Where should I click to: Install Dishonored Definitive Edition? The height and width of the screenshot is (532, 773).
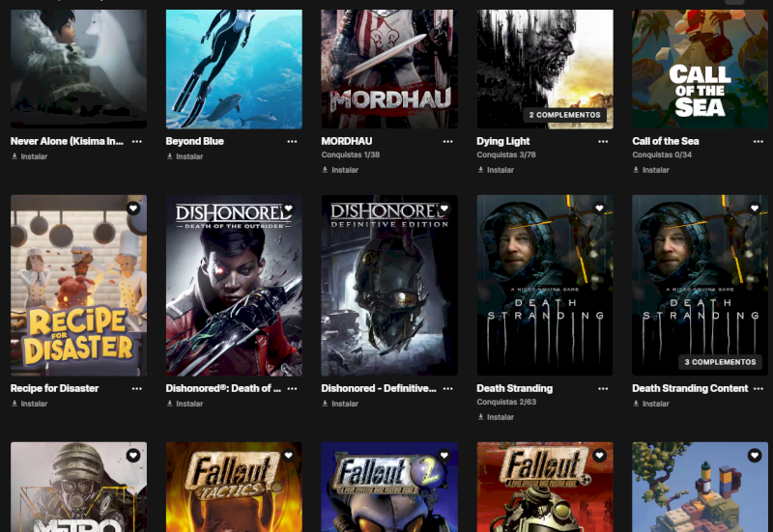(x=340, y=404)
